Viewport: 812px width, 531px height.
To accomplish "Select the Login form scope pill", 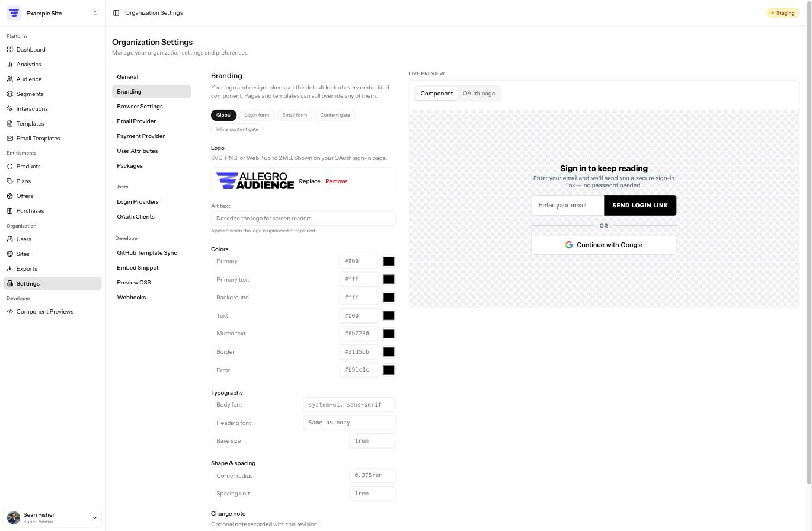I will (x=257, y=115).
